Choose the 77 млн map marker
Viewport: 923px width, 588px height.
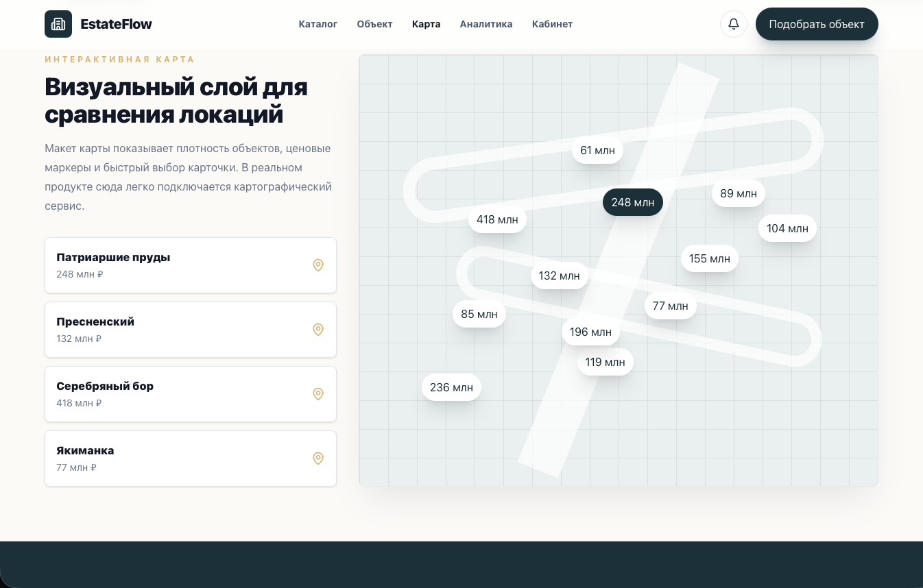click(x=671, y=306)
